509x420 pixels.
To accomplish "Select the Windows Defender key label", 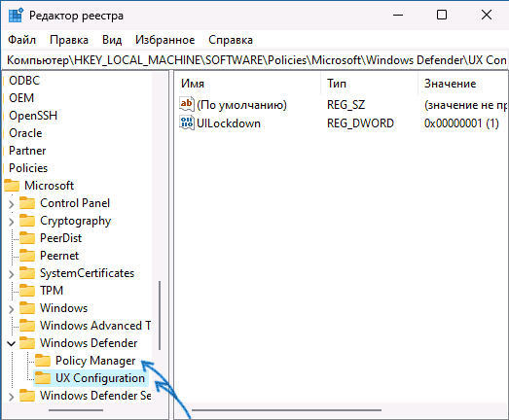I will coord(89,343).
